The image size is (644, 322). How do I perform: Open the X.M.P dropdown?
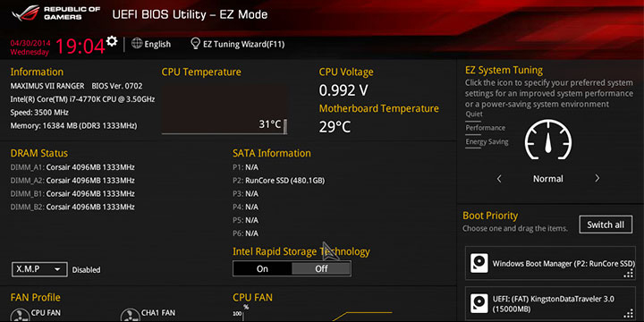coord(39,269)
